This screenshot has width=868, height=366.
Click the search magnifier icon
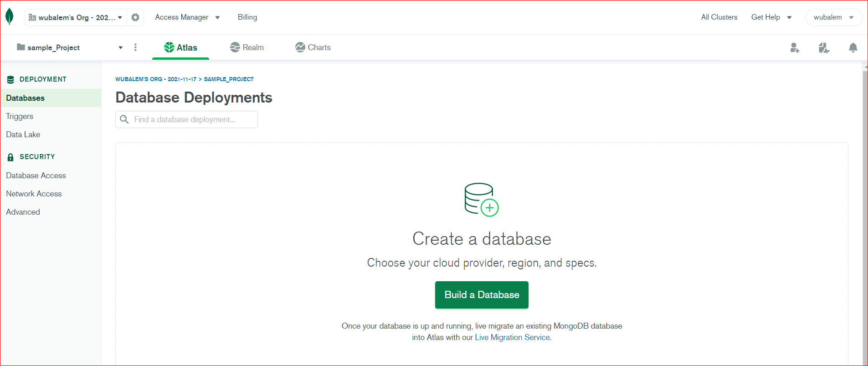[x=124, y=119]
